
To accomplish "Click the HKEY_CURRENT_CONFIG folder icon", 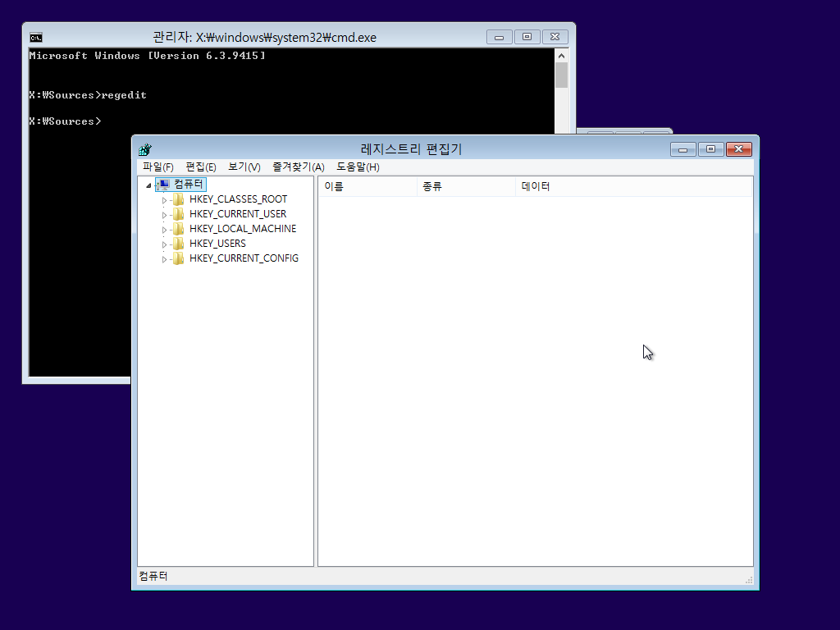I will point(178,258).
